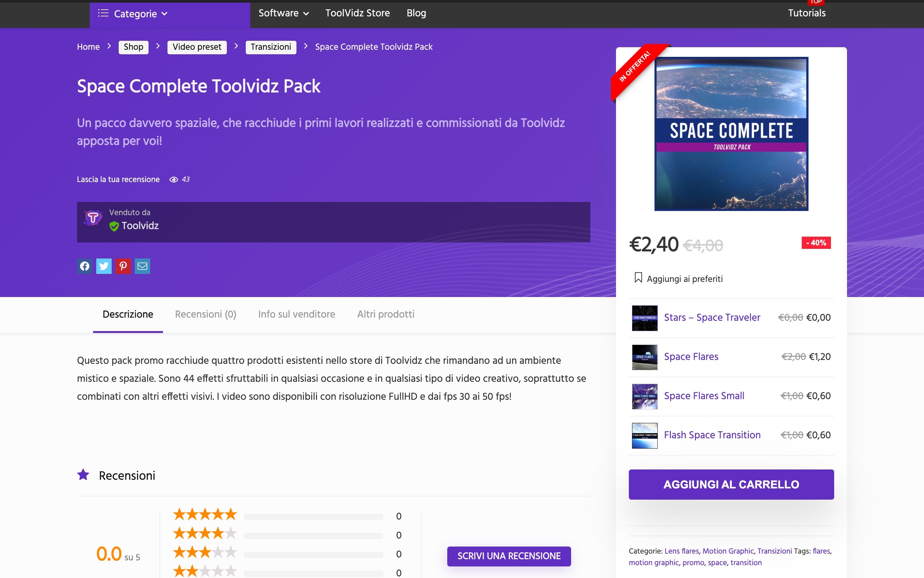Switch to the Recensioni (0) tab
Image resolution: width=924 pixels, height=578 pixels.
(205, 314)
